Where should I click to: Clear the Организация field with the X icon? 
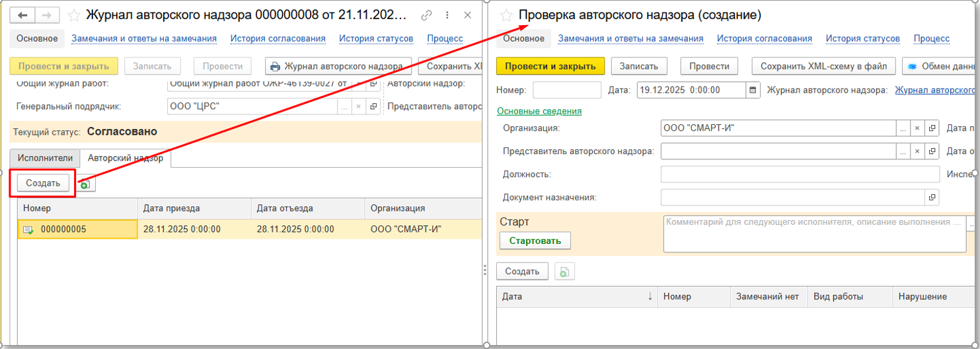coord(917,128)
